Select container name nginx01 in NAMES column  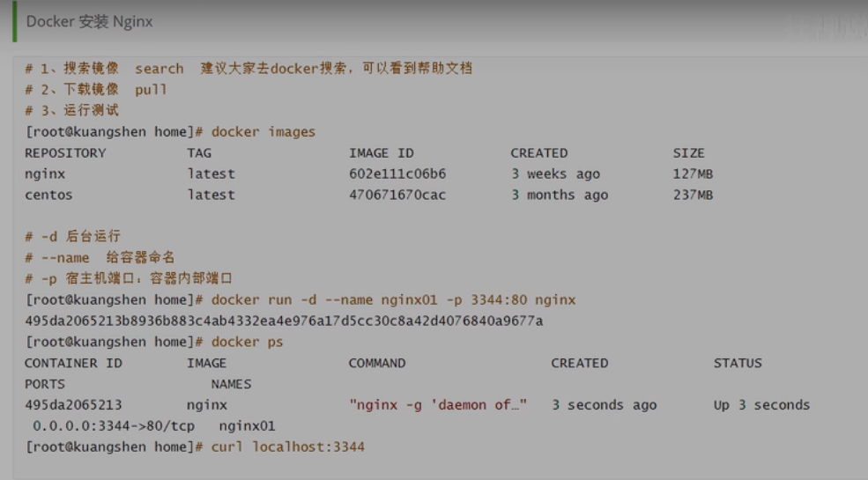(x=247, y=425)
